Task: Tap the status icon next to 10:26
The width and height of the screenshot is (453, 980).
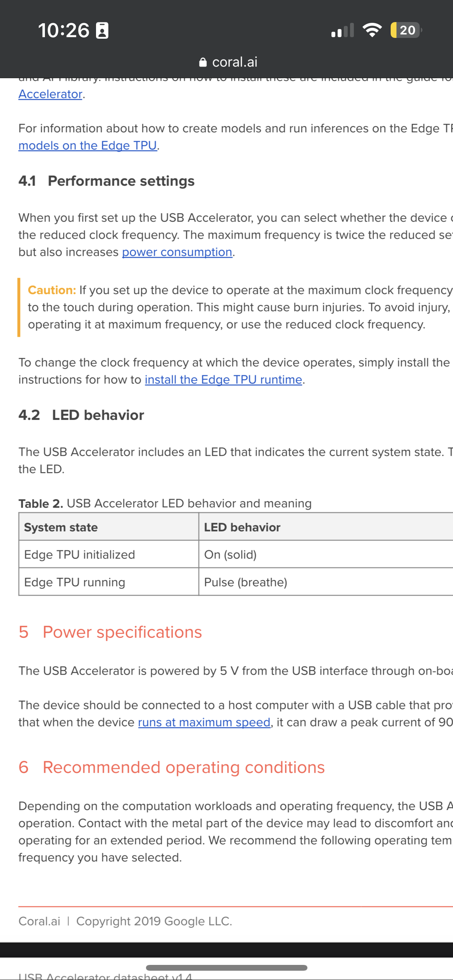Action: click(x=101, y=30)
